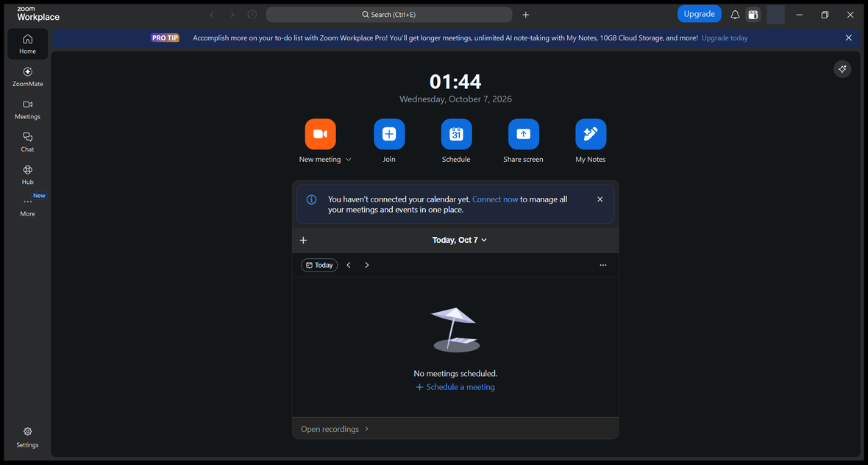Click the Search (Ctrl+E) field

(x=389, y=15)
